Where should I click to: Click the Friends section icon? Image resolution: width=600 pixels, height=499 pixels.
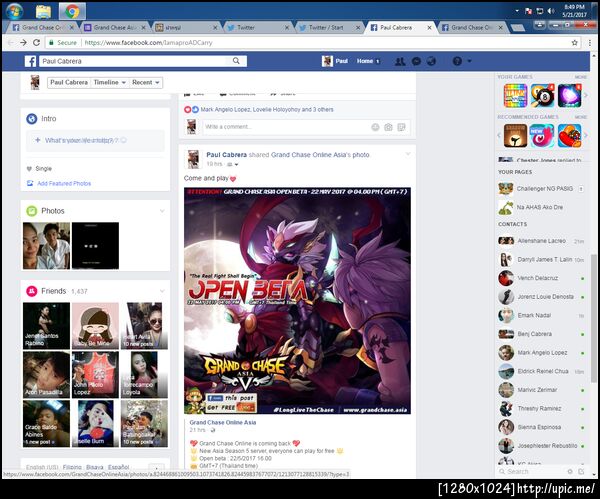click(x=31, y=291)
